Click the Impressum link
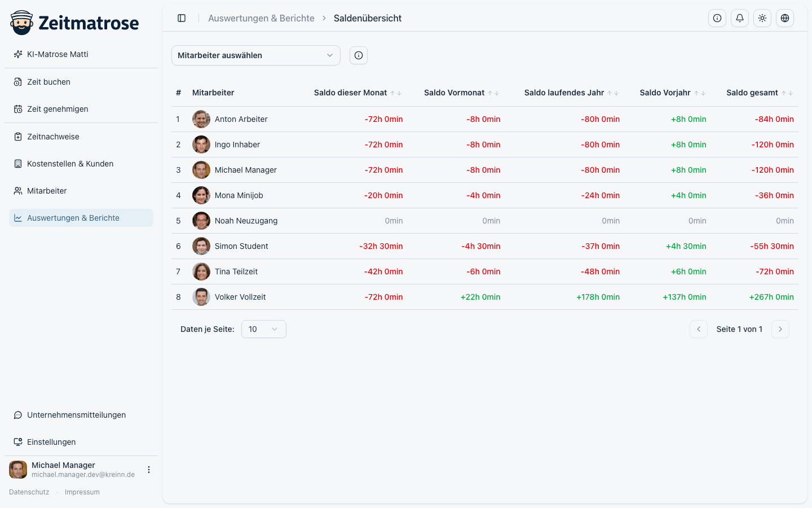The image size is (812, 508). pos(82,492)
